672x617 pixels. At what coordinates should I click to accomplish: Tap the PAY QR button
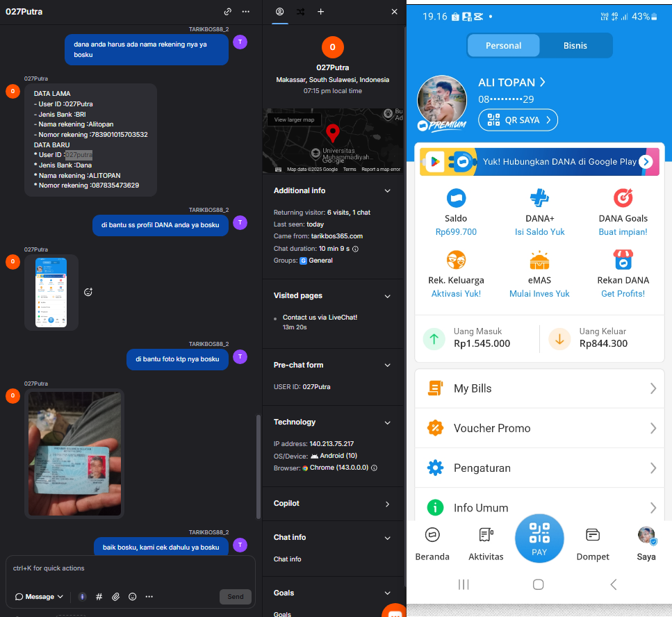[x=539, y=538]
